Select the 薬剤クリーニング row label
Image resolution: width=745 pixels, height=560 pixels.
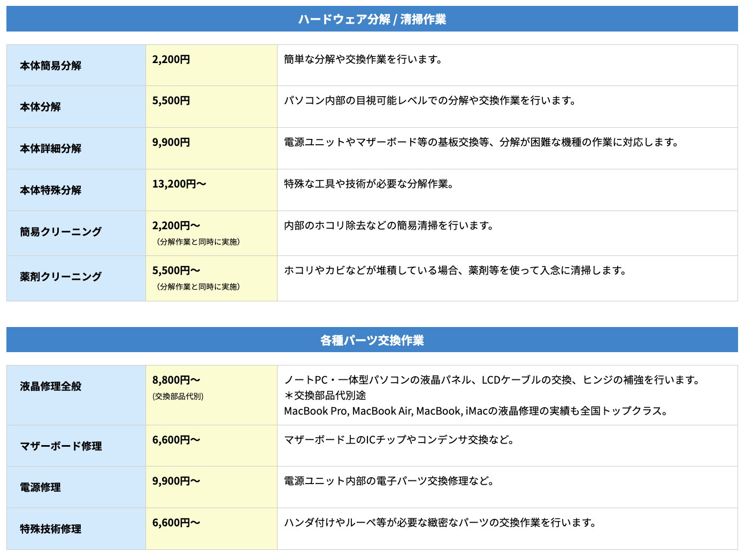click(61, 277)
